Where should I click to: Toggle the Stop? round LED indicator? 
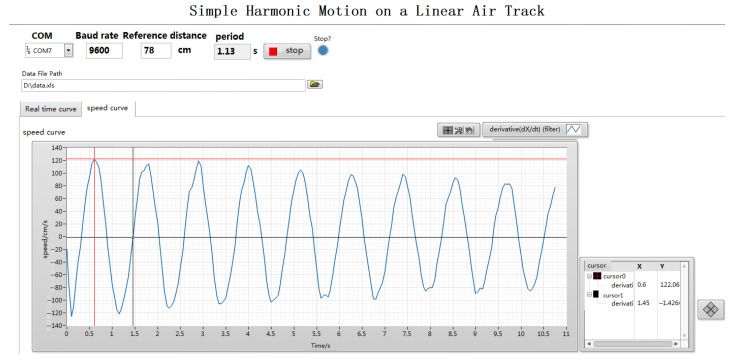[323, 50]
